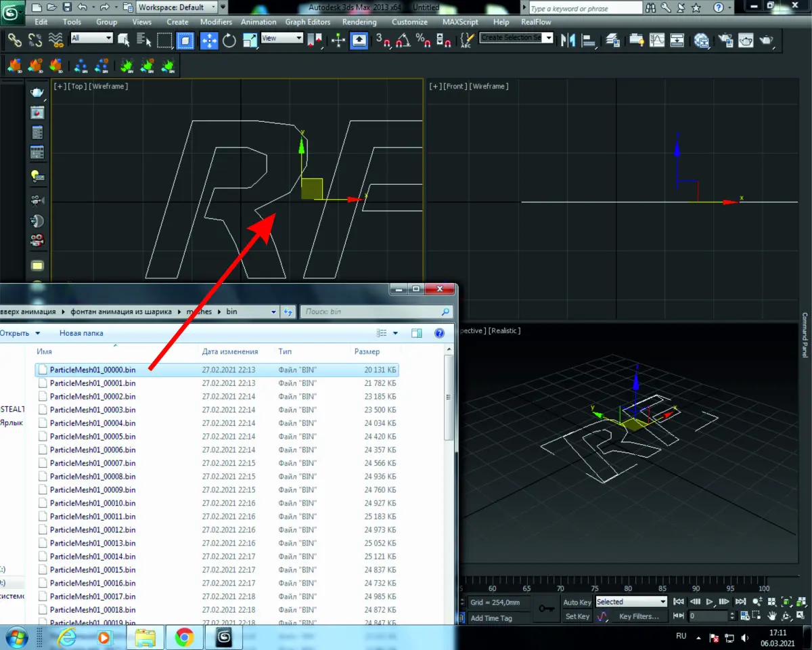The height and width of the screenshot is (650, 812).
Task: Open the Modifiers menu
Action: point(216,22)
